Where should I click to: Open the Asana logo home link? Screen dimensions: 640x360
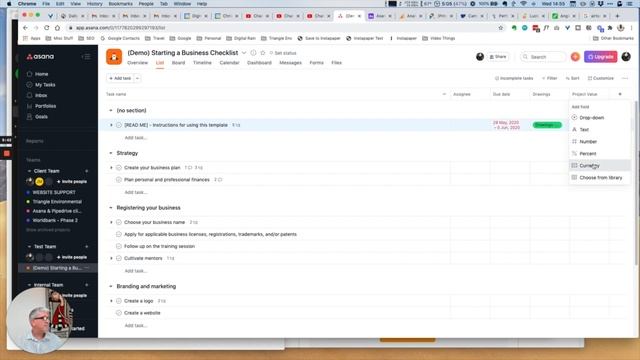click(x=40, y=56)
